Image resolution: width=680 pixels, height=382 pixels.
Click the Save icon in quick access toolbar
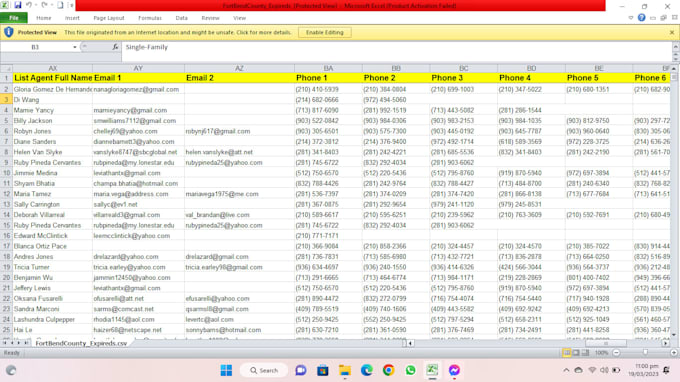[18, 5]
